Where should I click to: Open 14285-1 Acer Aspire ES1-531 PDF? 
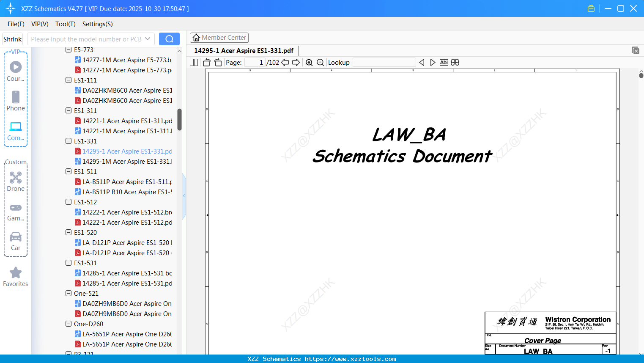(123, 283)
